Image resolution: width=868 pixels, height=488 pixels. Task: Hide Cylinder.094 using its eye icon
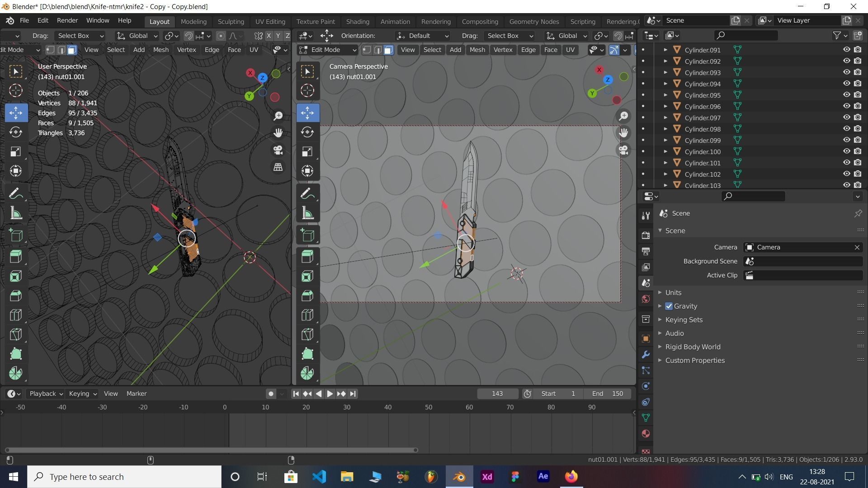(846, 84)
